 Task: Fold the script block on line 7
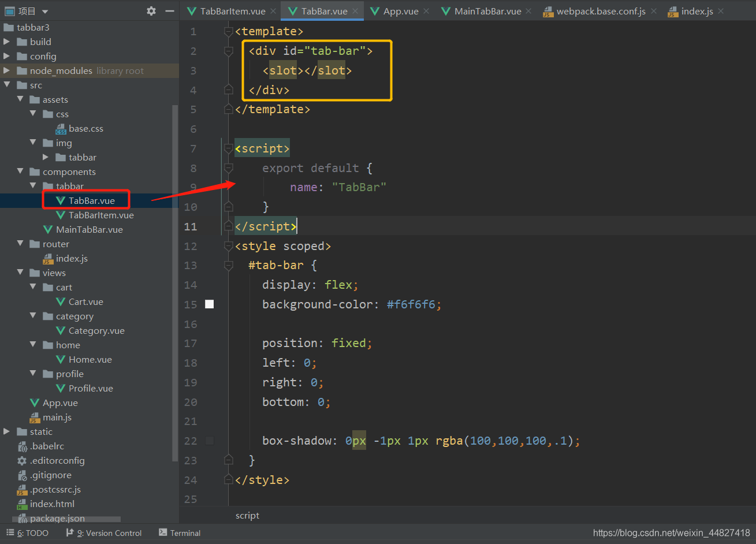[x=229, y=148]
